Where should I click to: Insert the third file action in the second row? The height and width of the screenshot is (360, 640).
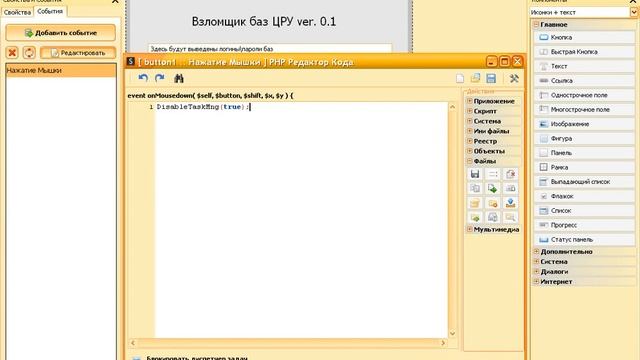tap(510, 189)
